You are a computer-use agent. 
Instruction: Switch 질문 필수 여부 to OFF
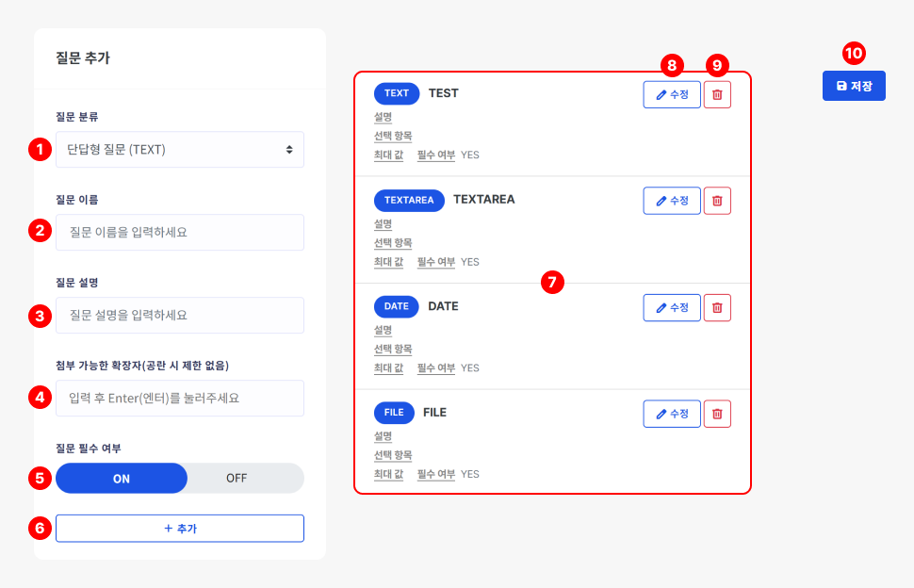(237, 478)
